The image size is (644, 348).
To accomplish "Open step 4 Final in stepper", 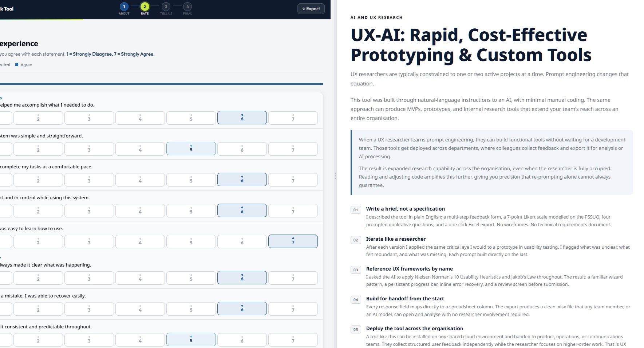I will 187,7.
